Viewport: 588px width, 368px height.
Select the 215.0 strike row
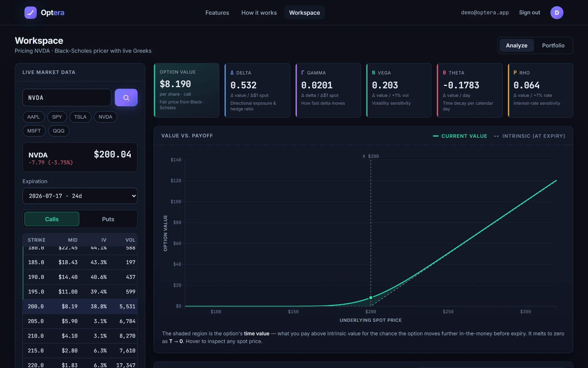[80, 351]
